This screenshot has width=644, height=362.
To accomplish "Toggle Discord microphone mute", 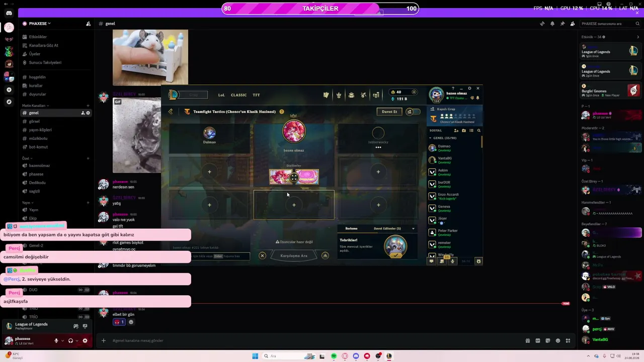I will coord(56,340).
